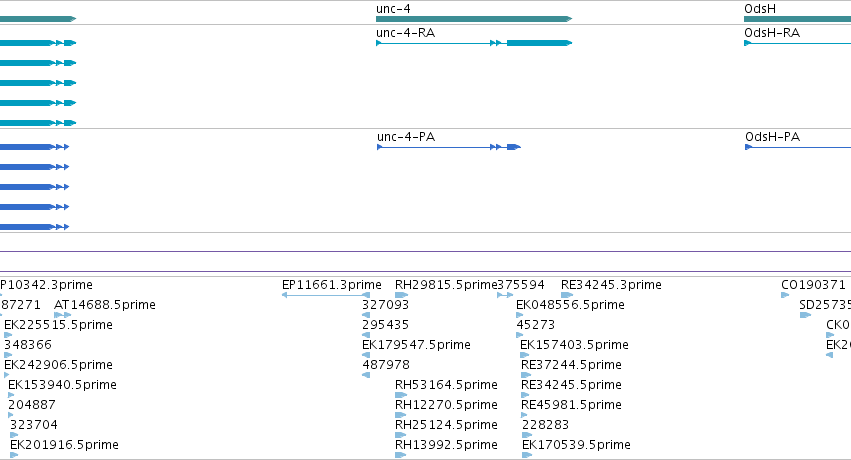Select the RE37244.5prime feature label
Screen dimensions: 851x460
coord(571,365)
